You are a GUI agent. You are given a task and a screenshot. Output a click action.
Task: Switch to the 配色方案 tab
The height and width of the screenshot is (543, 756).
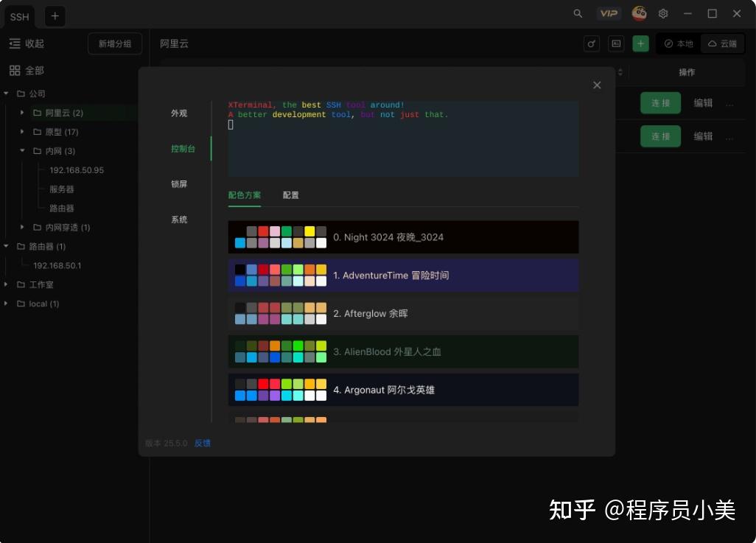click(245, 195)
